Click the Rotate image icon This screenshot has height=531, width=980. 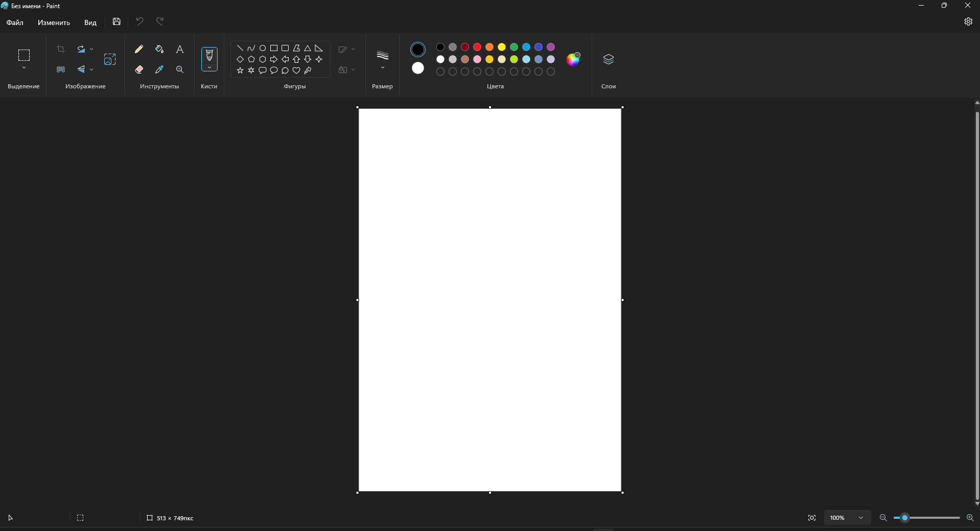(81, 49)
